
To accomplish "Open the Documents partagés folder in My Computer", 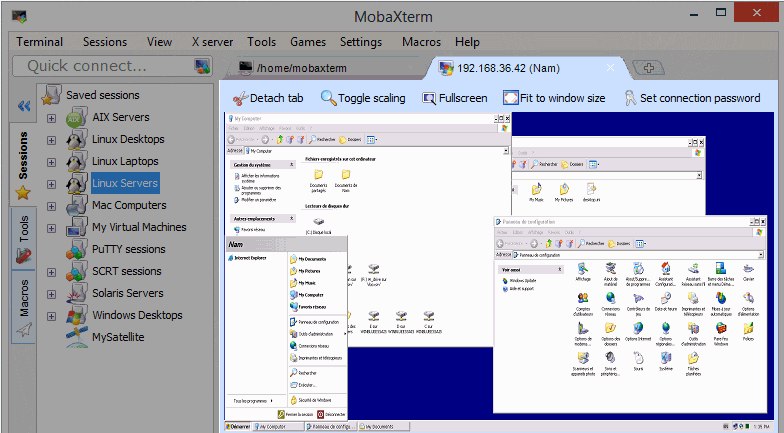I will click(318, 181).
